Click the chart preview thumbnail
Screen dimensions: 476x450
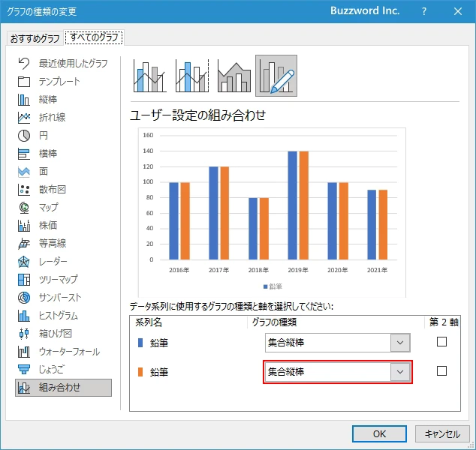pos(272,212)
